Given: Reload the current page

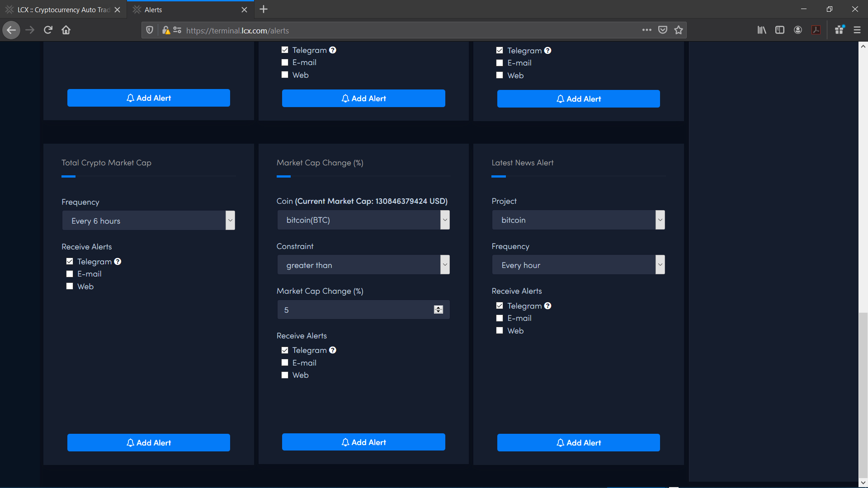Looking at the screenshot, I should point(48,30).
